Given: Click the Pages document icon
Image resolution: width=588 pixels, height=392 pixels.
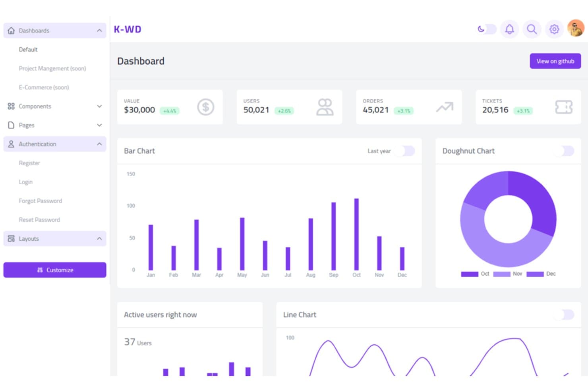Looking at the screenshot, I should [11, 125].
